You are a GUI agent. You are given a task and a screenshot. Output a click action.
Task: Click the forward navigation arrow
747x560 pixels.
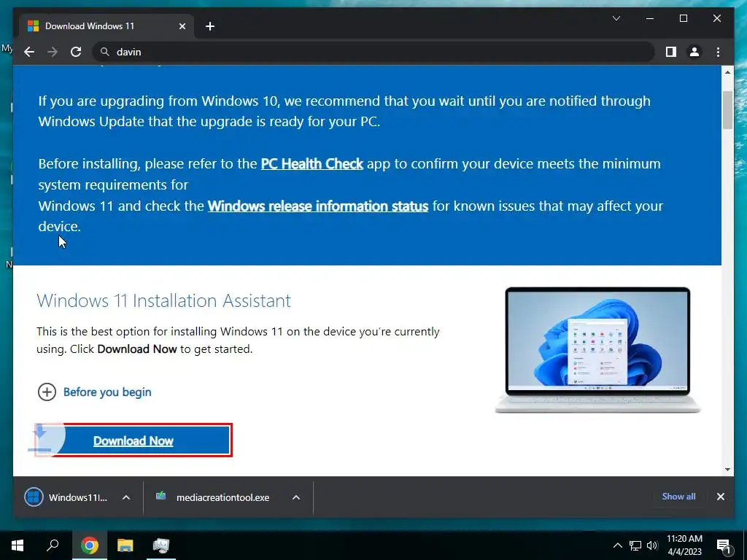coord(53,52)
